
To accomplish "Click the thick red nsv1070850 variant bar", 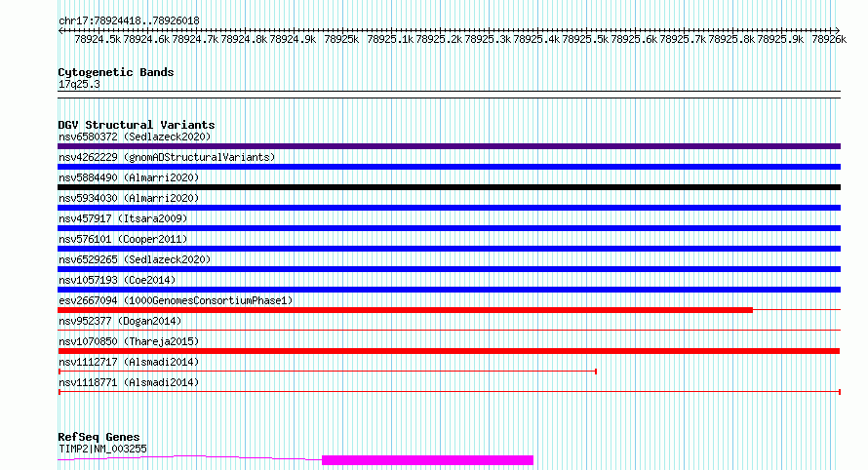I will (x=449, y=351).
